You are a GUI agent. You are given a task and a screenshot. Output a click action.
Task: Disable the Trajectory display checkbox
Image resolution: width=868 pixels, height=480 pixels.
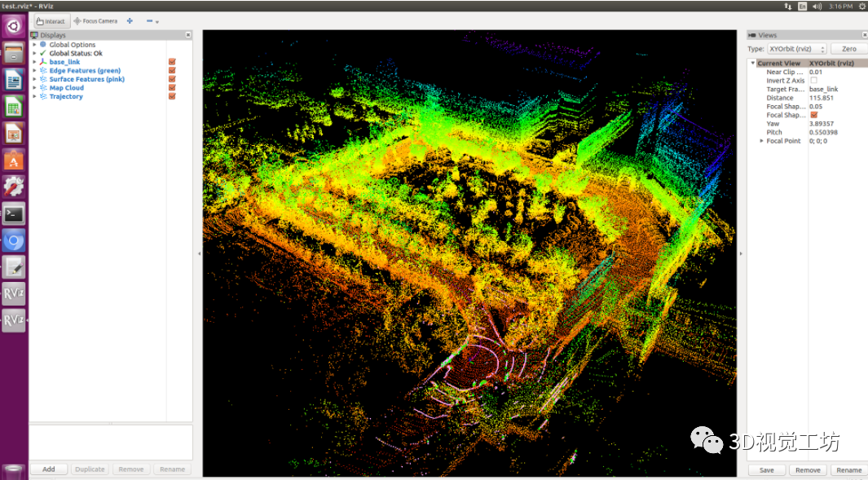pyautogui.click(x=172, y=96)
